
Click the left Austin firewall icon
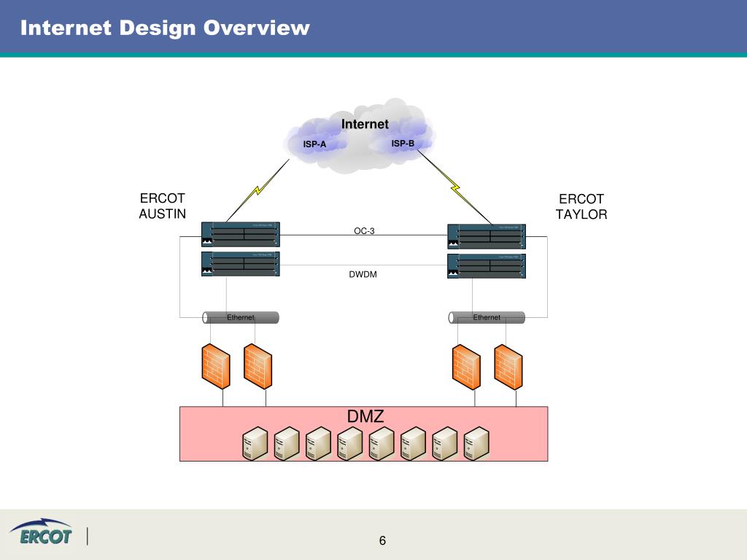click(216, 366)
